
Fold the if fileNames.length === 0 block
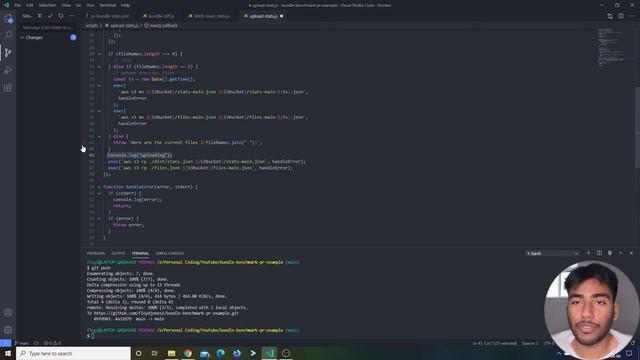click(x=99, y=54)
